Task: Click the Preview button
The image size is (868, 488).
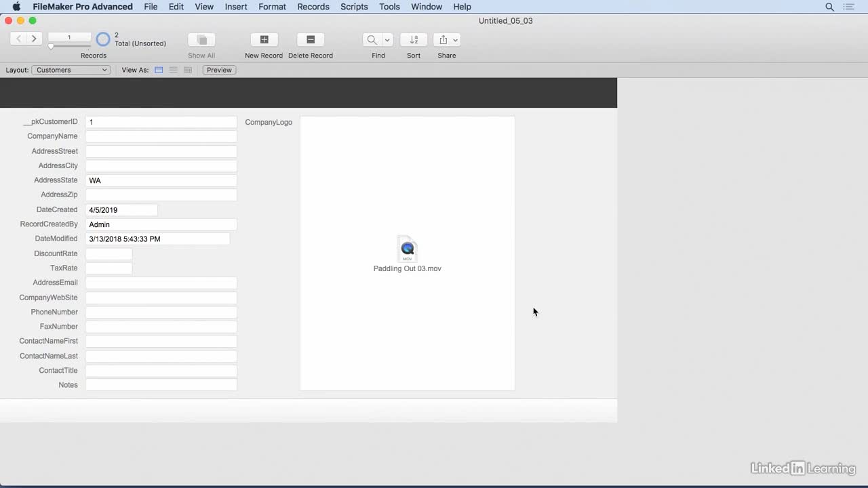Action: (219, 70)
